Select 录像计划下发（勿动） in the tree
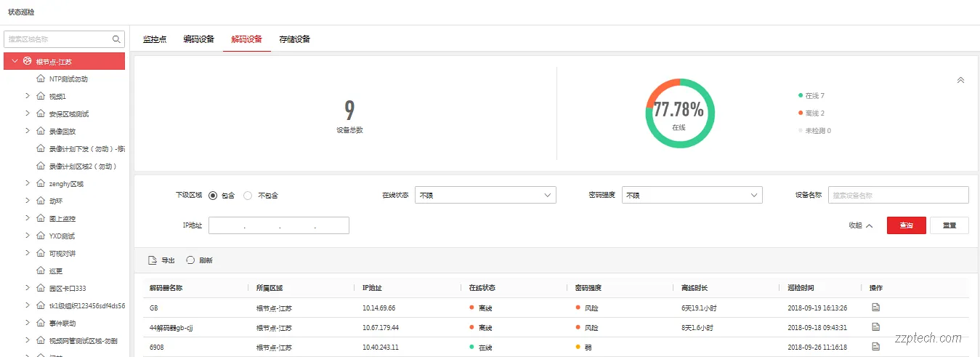 (87, 148)
